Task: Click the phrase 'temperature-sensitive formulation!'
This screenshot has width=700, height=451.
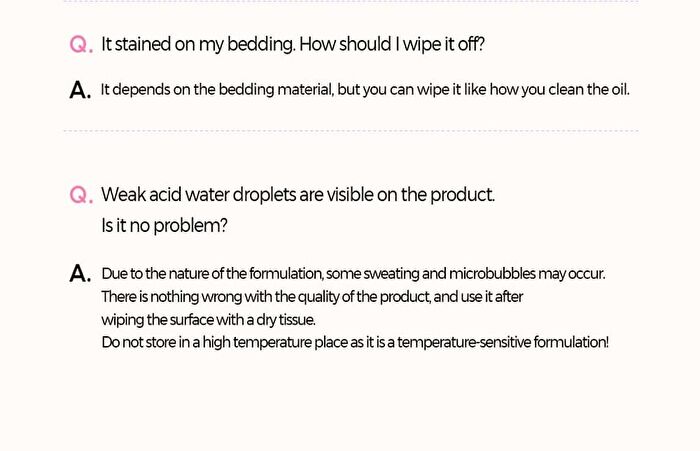Action: (503, 342)
